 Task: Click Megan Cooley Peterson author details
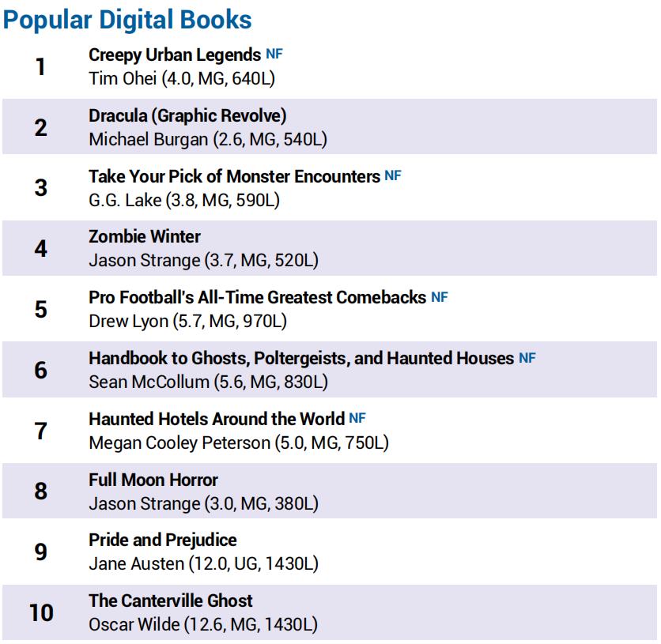coord(239,443)
